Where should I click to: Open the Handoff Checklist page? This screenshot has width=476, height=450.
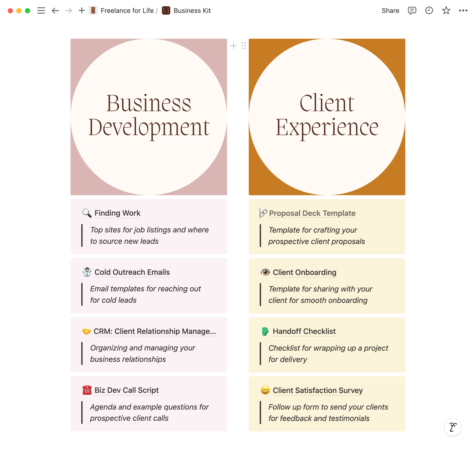pos(304,331)
